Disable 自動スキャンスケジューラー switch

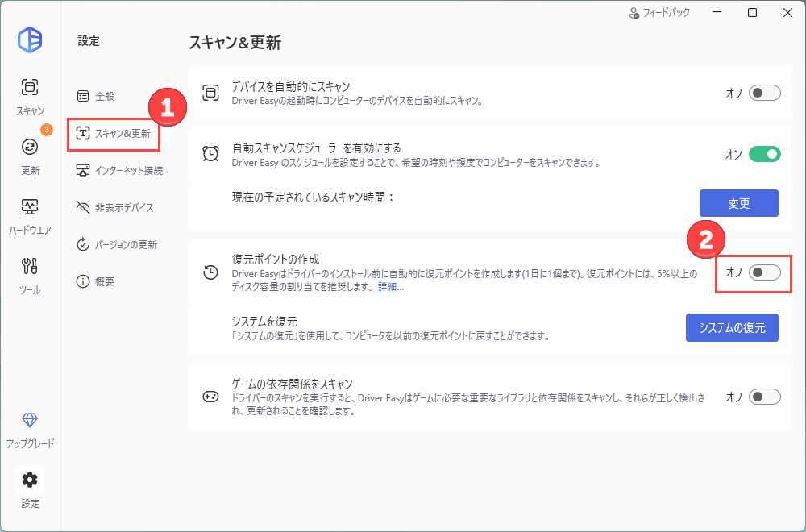764,154
